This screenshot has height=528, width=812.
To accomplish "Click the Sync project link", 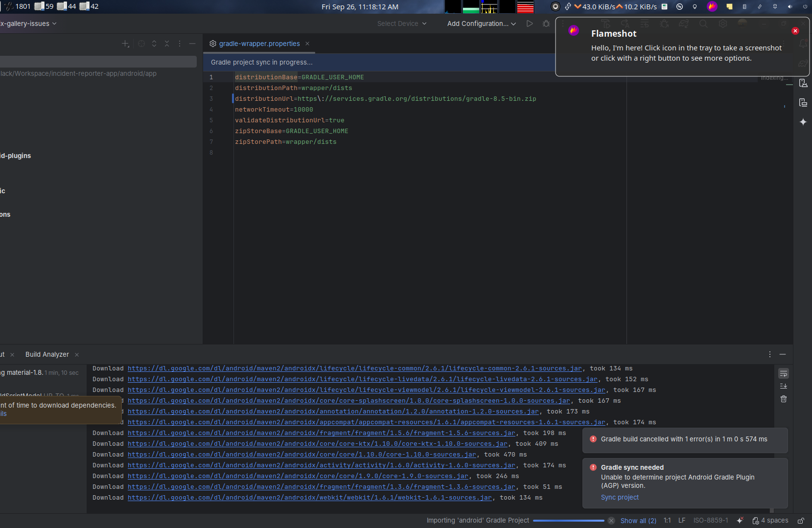I will coord(620,497).
